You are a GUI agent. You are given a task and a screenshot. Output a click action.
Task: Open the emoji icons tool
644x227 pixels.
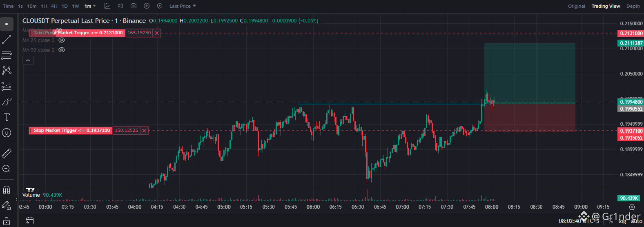pyautogui.click(x=7, y=133)
